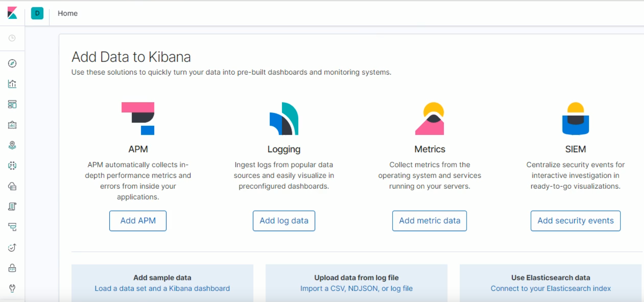Click the Add APM button
644x302 pixels.
(138, 221)
